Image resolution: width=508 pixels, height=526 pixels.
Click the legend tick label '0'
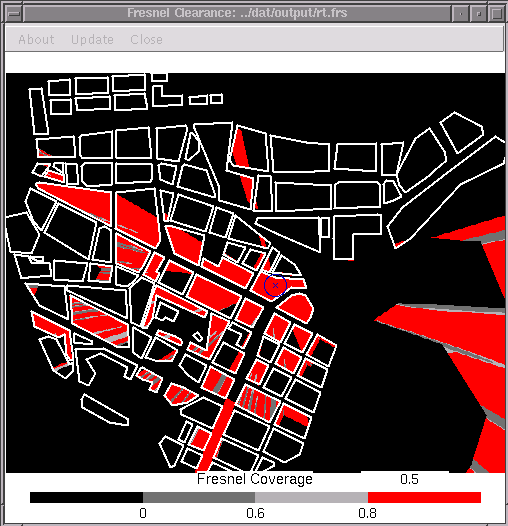click(x=143, y=513)
